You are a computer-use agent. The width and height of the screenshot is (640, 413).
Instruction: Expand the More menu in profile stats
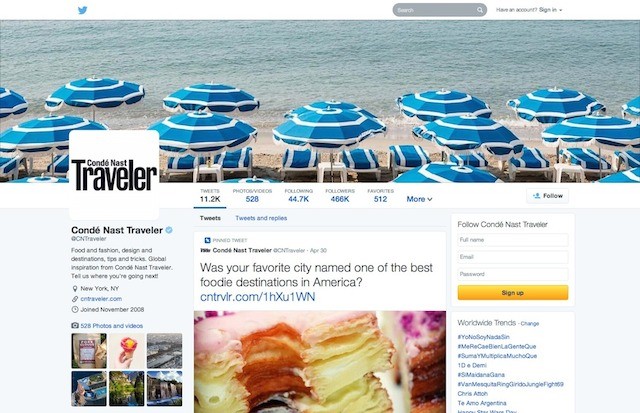coord(419,199)
